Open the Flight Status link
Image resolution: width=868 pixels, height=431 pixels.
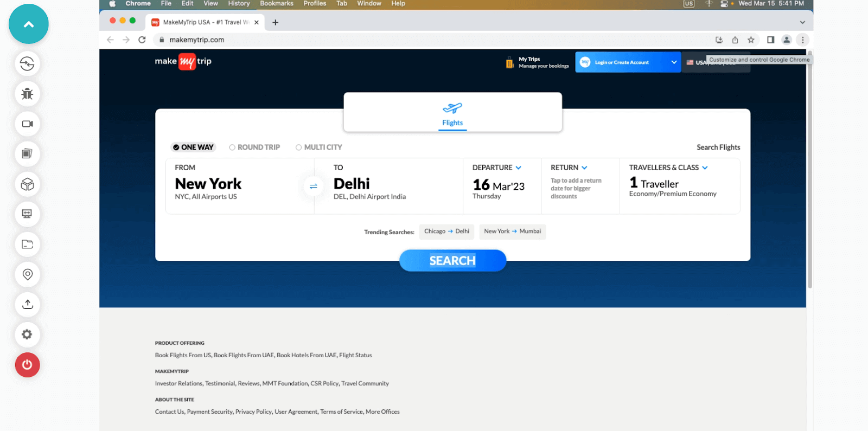[355, 355]
